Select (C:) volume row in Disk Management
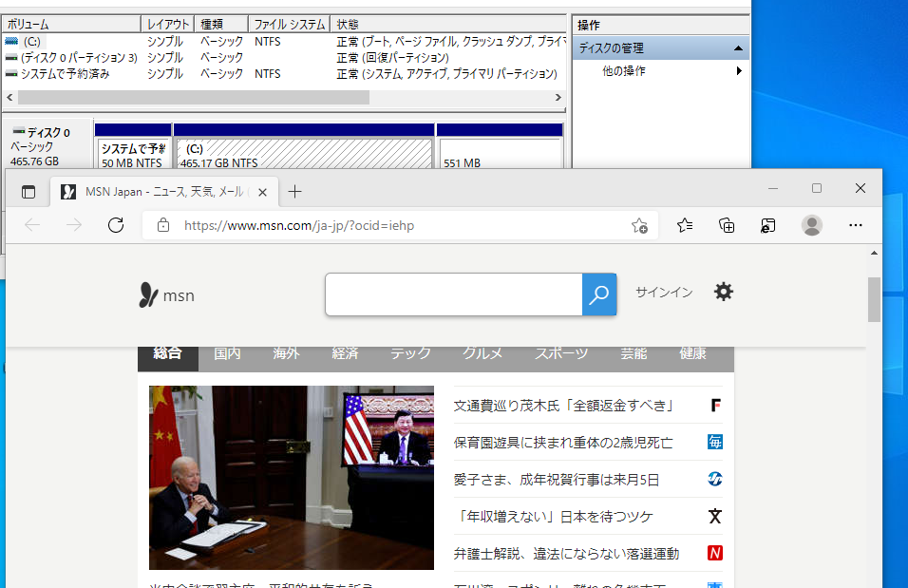The height and width of the screenshot is (588, 908). pos(284,42)
